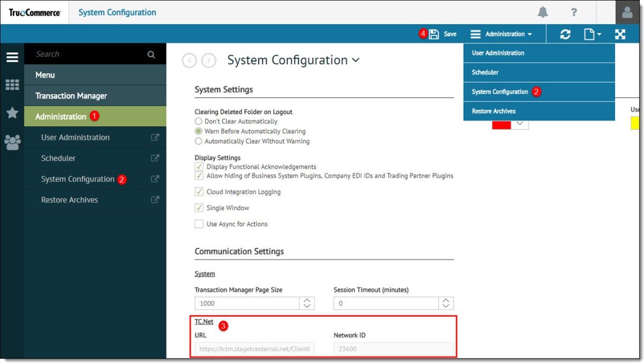Image resolution: width=644 pixels, height=363 pixels.
Task: Click the Save floppy disk icon
Action: (434, 34)
